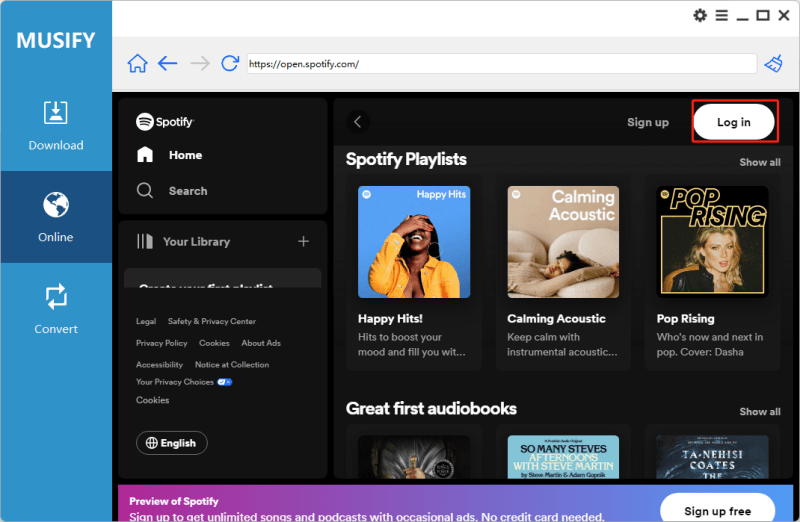
Task: Toggle Your Privacy Choices switch
Action: click(x=224, y=382)
